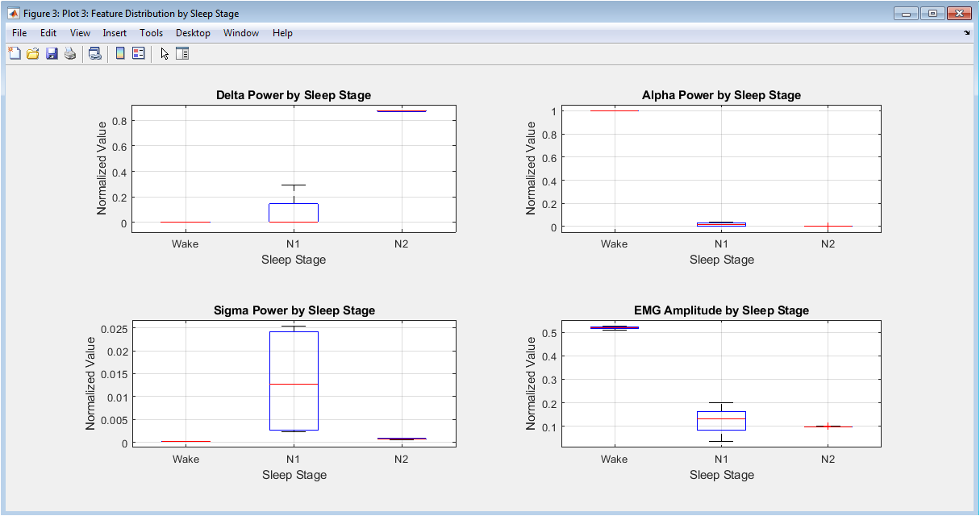The image size is (980, 516).
Task: Click the Open File folder icon
Action: coord(33,54)
